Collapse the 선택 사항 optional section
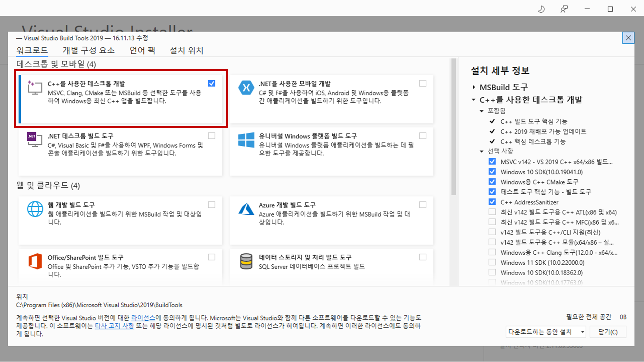Viewport: 644px width, 362px height. [x=482, y=151]
